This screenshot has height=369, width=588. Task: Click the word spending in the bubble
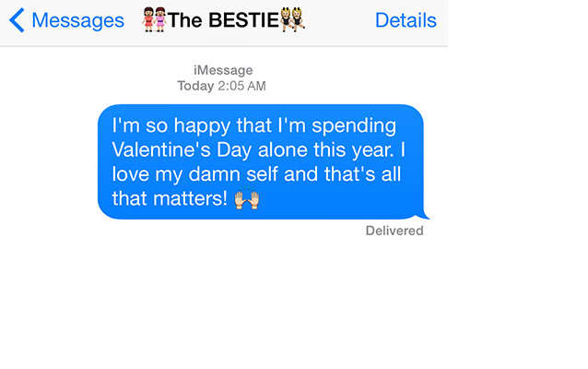[x=354, y=126]
